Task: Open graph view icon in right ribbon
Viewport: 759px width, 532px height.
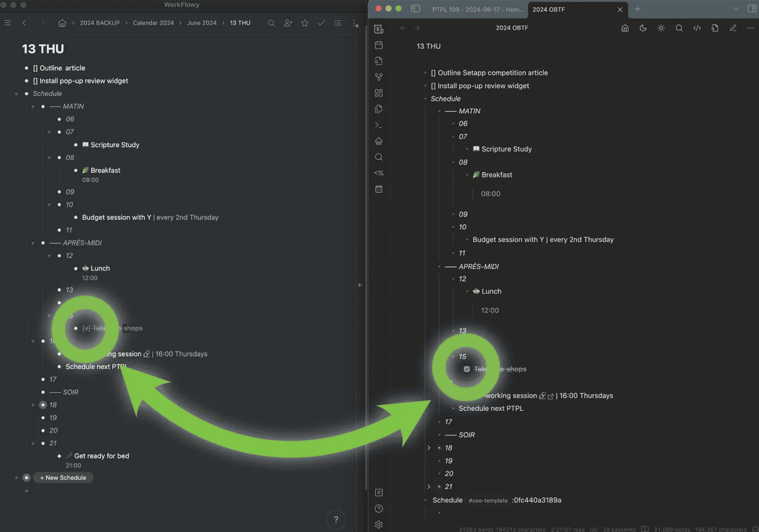Action: pos(379,77)
